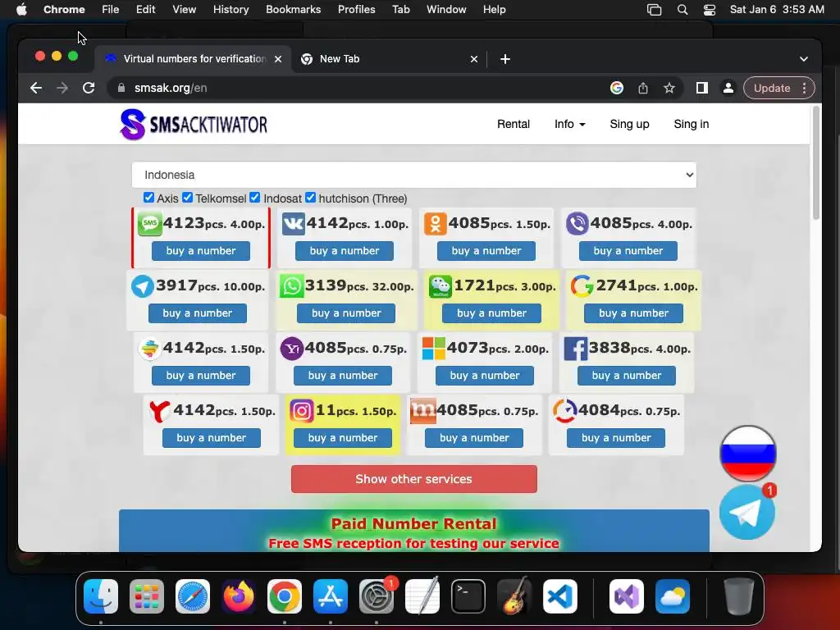Click the Facebook service icon

point(575,349)
